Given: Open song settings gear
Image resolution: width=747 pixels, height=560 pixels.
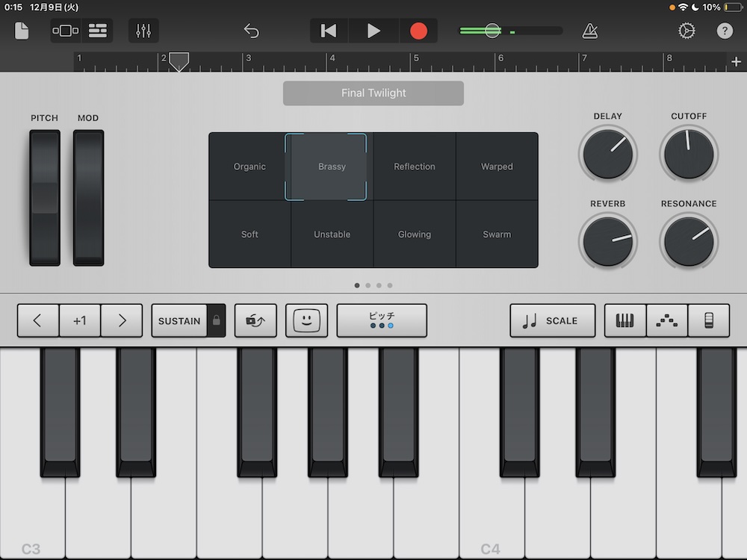Looking at the screenshot, I should click(x=686, y=31).
